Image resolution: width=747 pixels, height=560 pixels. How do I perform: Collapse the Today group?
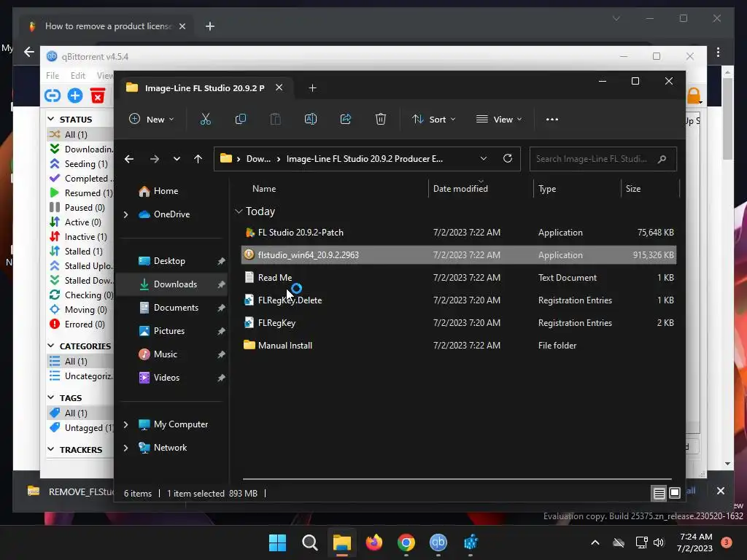[x=239, y=211]
